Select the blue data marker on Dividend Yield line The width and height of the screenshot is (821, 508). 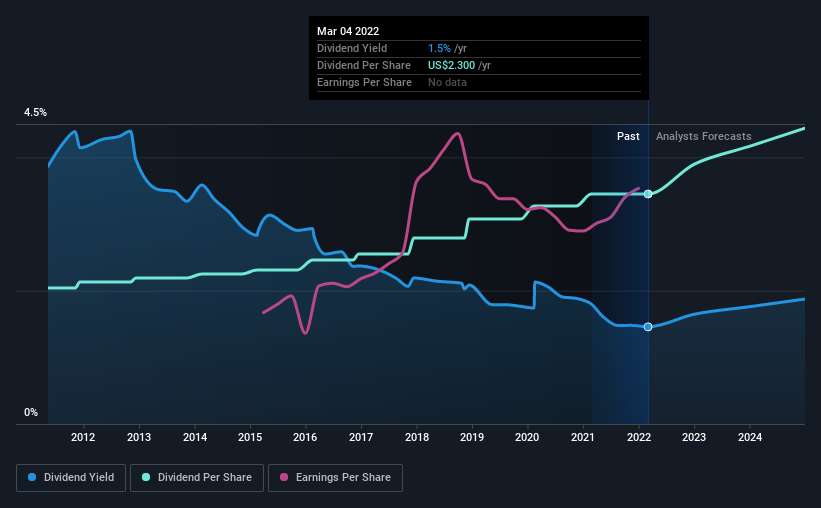click(648, 327)
